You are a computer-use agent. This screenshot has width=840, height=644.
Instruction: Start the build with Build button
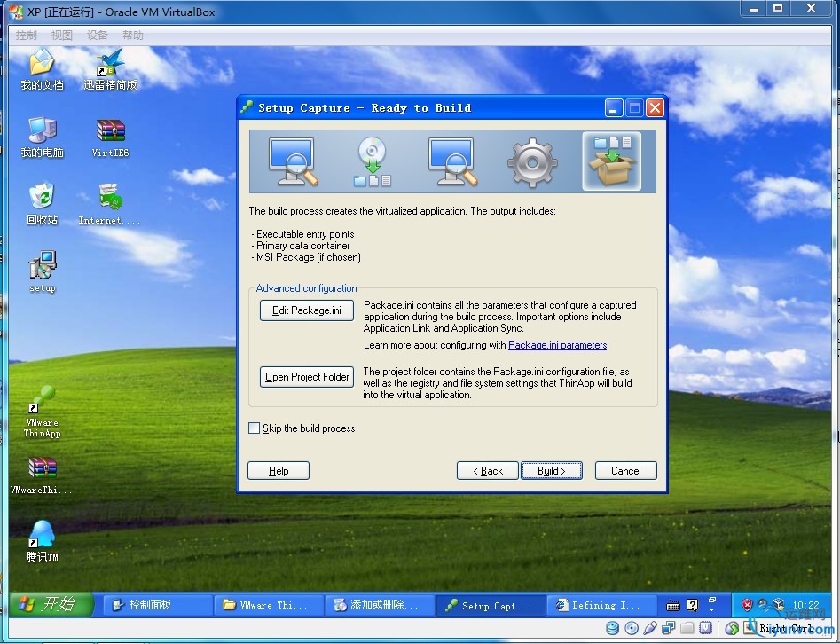point(551,470)
